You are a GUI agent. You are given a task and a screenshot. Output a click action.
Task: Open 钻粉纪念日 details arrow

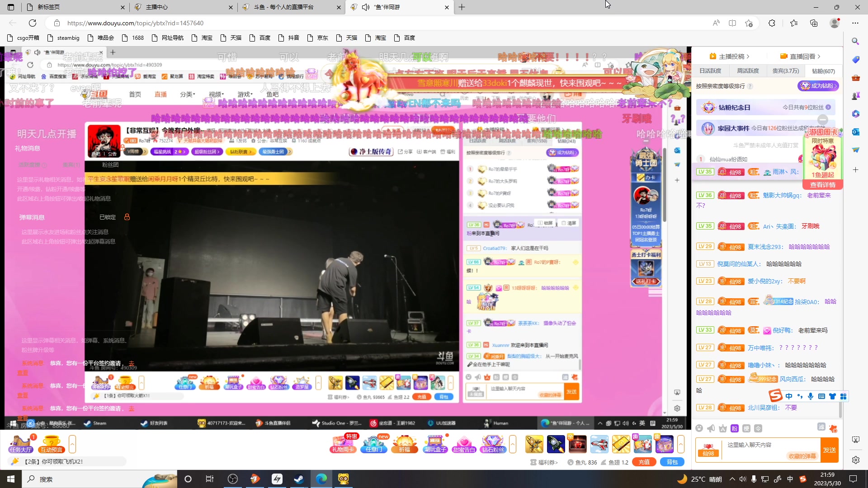point(828,108)
